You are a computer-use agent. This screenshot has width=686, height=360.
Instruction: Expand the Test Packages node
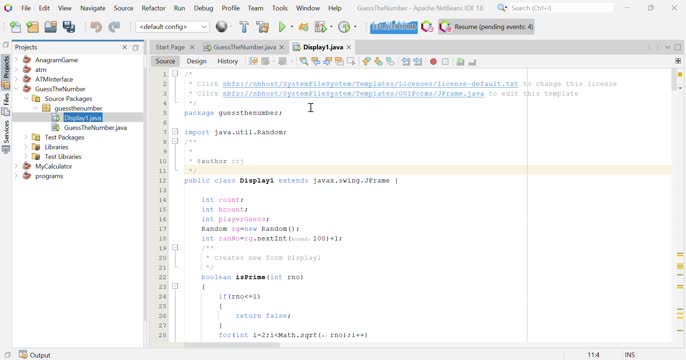tap(26, 137)
